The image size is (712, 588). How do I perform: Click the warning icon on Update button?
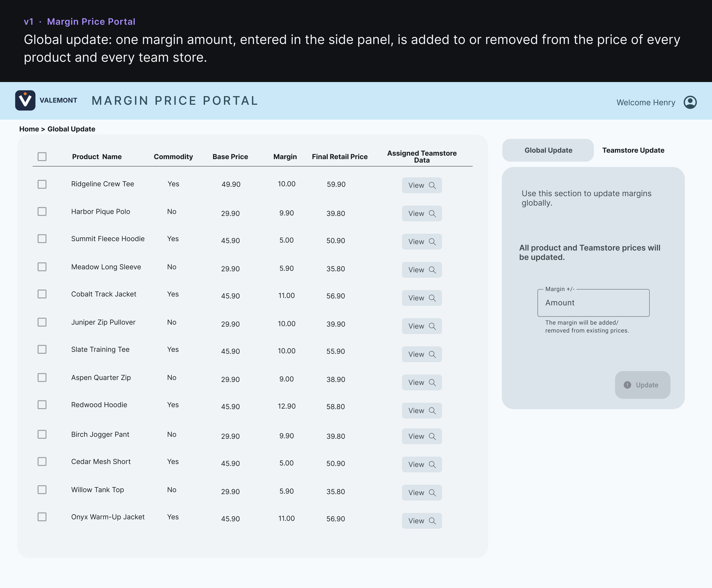coord(627,385)
